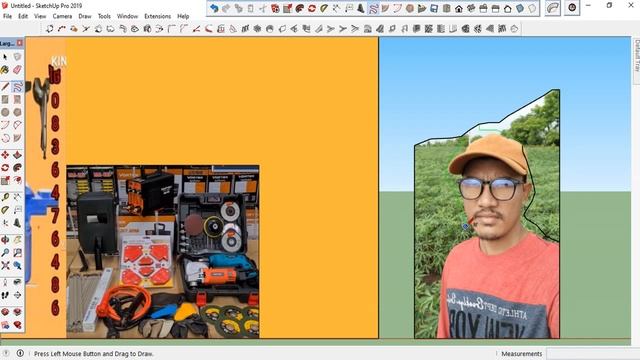Select the red Move tool
The width and height of the screenshot is (640, 360).
pos(5,155)
